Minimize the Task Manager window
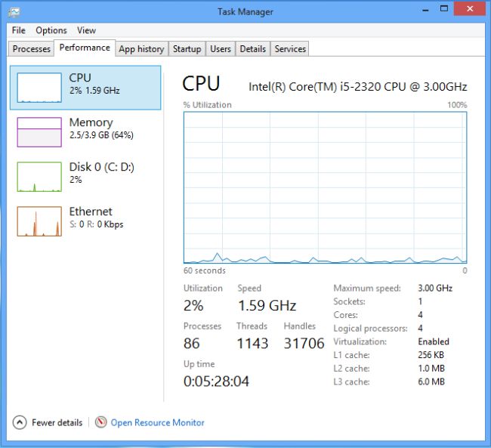The height and width of the screenshot is (448, 491). 425,9
